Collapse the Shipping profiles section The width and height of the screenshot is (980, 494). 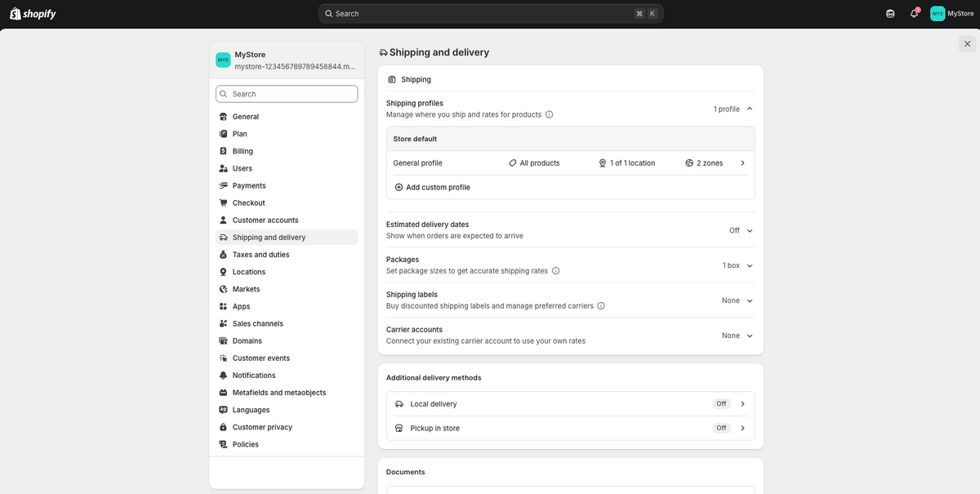[x=750, y=109]
